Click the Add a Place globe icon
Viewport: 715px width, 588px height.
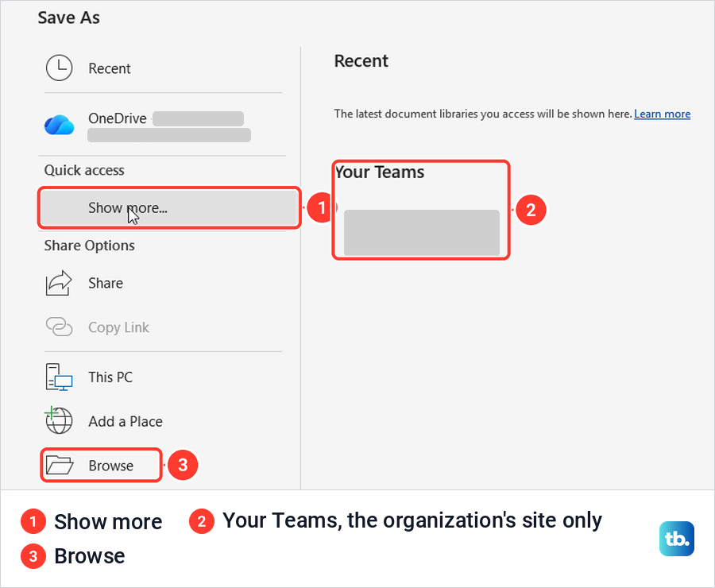[x=58, y=420]
